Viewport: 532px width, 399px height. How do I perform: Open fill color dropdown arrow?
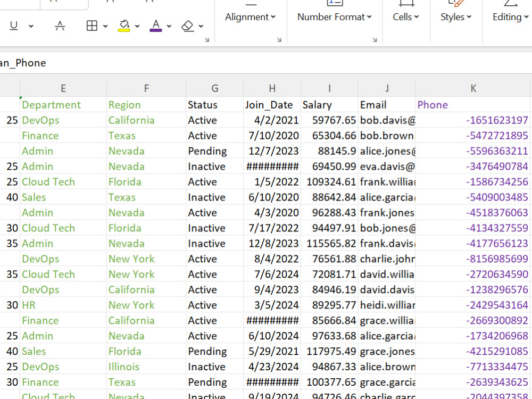tap(137, 26)
